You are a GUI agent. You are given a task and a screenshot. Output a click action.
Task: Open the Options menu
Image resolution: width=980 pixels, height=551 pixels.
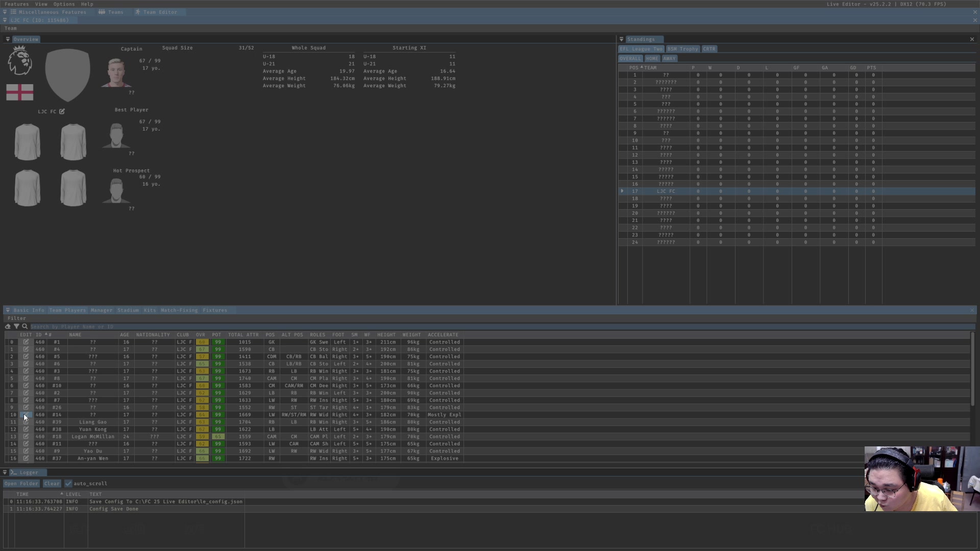64,4
